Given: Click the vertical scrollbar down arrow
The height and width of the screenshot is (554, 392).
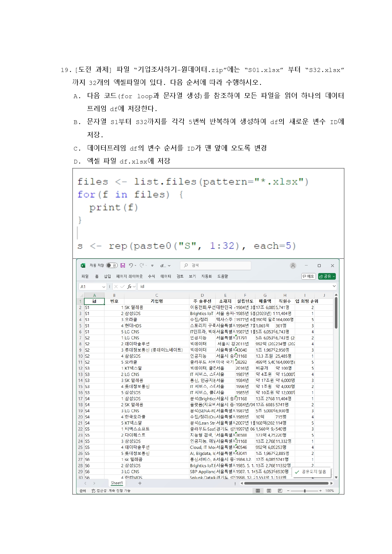Looking at the screenshot, I should [x=336, y=477].
